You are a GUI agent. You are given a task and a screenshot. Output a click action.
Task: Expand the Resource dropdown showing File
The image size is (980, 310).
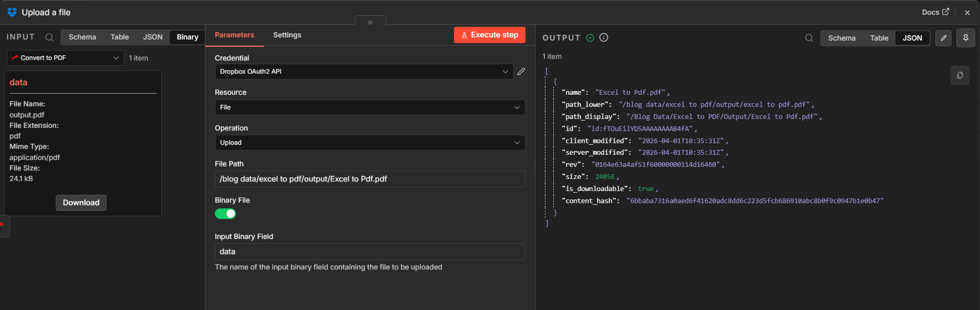point(369,107)
